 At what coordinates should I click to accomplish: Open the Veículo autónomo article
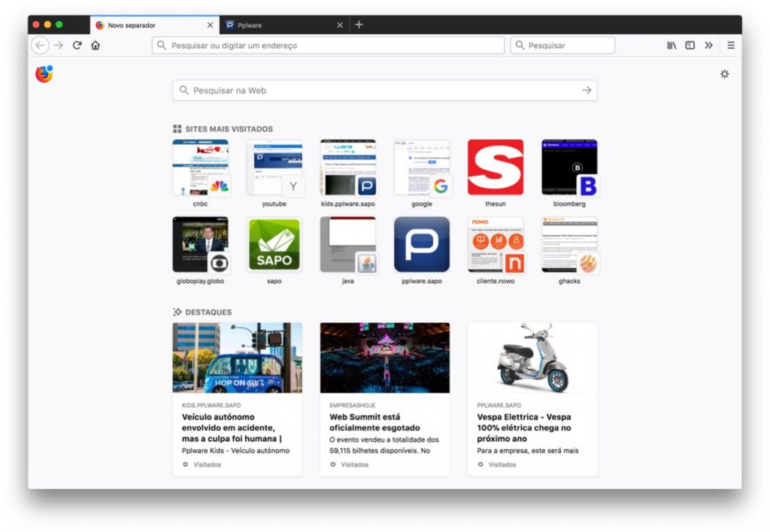click(x=233, y=428)
